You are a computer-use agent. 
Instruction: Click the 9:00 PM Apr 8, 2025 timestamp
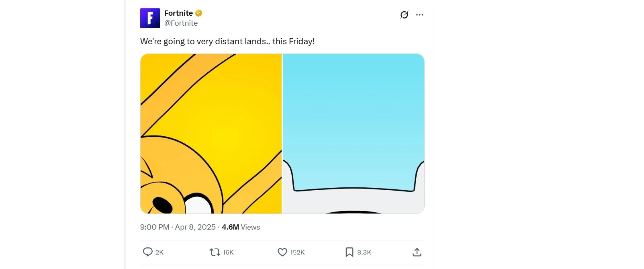tap(178, 227)
